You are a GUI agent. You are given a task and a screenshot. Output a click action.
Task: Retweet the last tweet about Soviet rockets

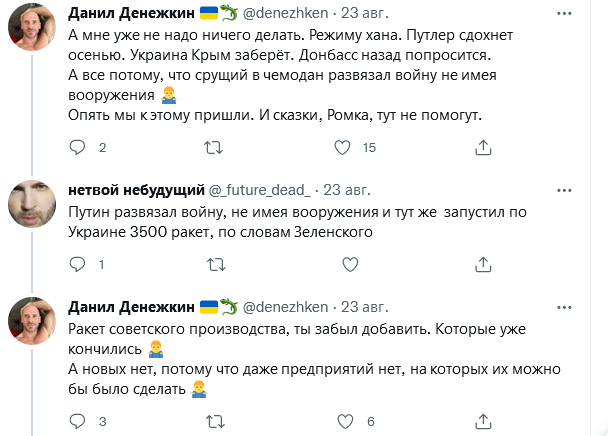(213, 420)
